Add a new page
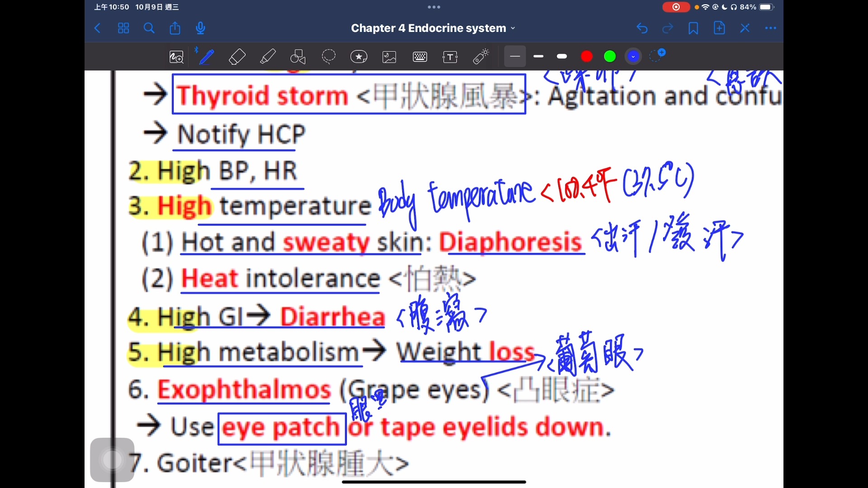The height and width of the screenshot is (488, 868). pos(719,28)
